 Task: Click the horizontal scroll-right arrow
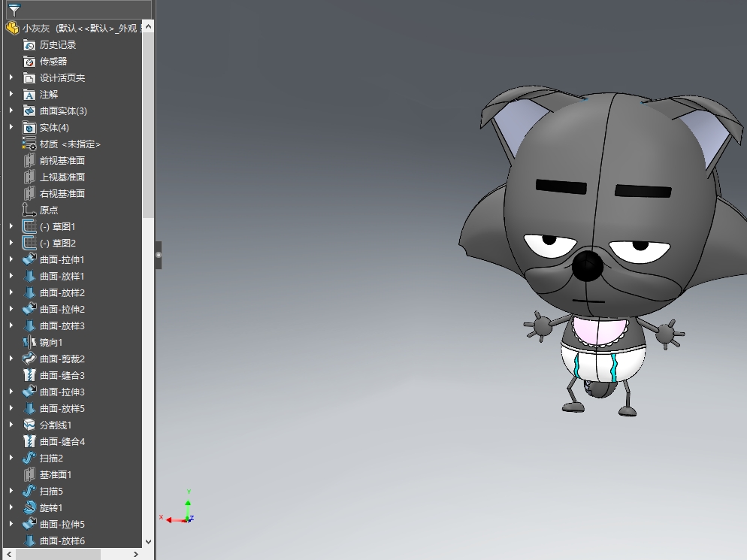(x=136, y=554)
